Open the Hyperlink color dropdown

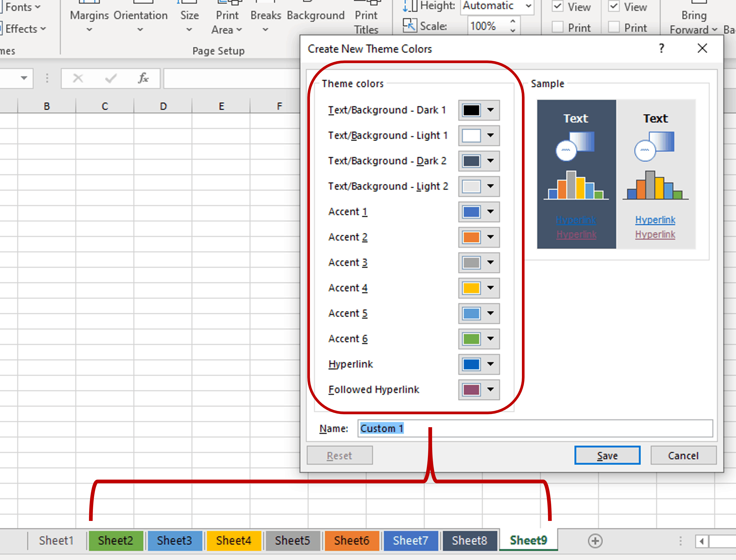pos(490,364)
